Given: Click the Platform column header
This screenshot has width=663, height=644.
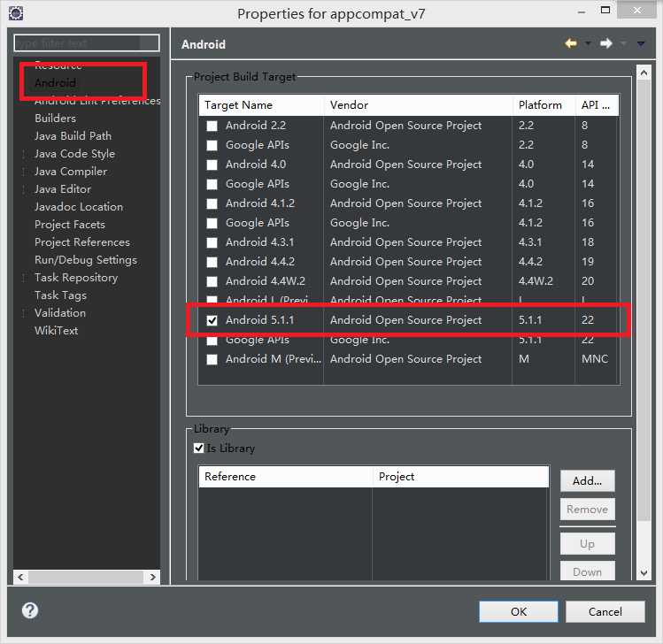Looking at the screenshot, I should point(544,105).
